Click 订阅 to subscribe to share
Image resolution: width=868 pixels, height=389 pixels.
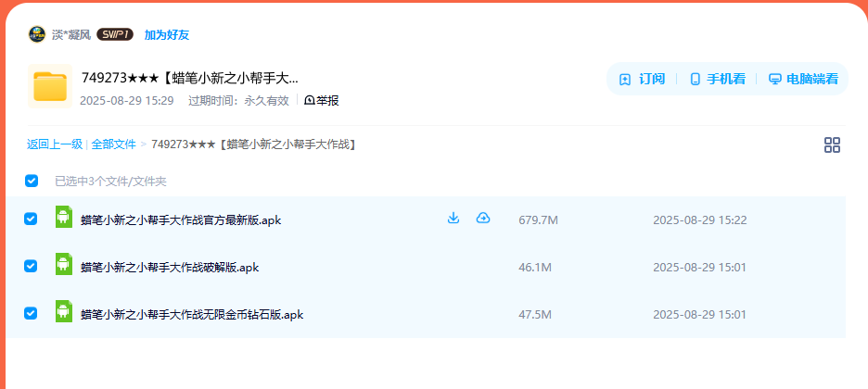(642, 79)
